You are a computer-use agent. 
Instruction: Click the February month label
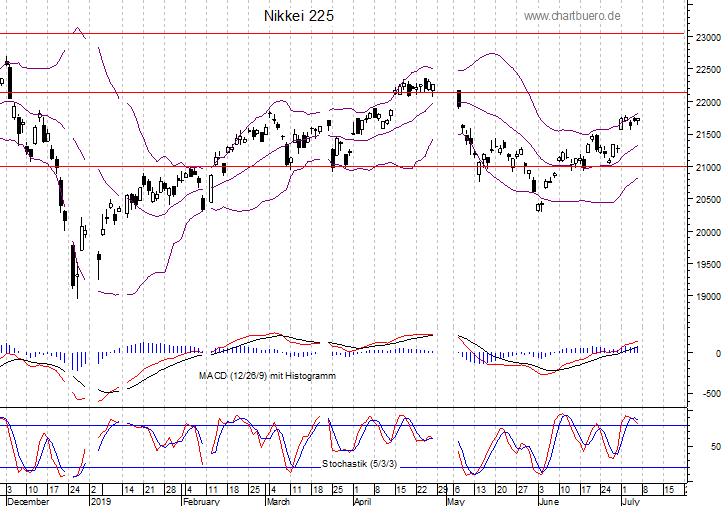click(x=201, y=501)
